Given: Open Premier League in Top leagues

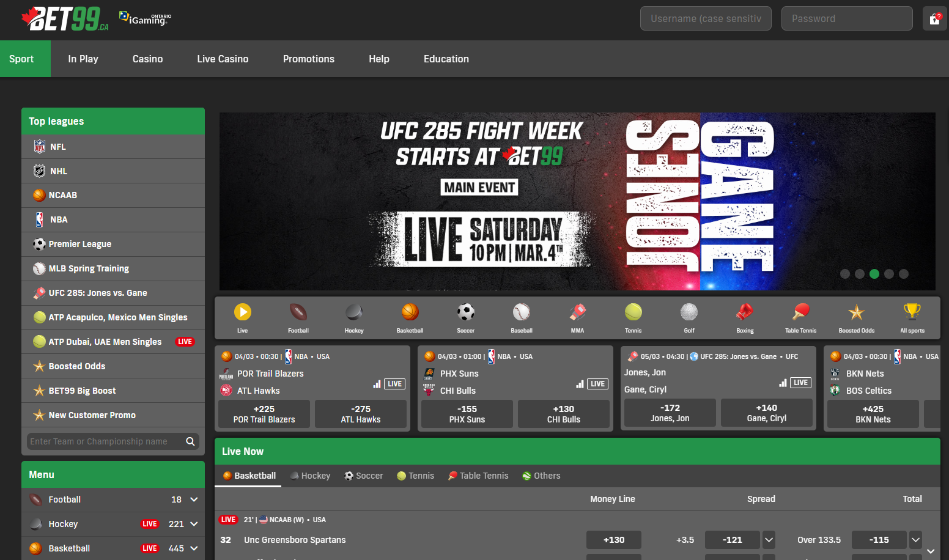Looking at the screenshot, I should (x=113, y=245).
